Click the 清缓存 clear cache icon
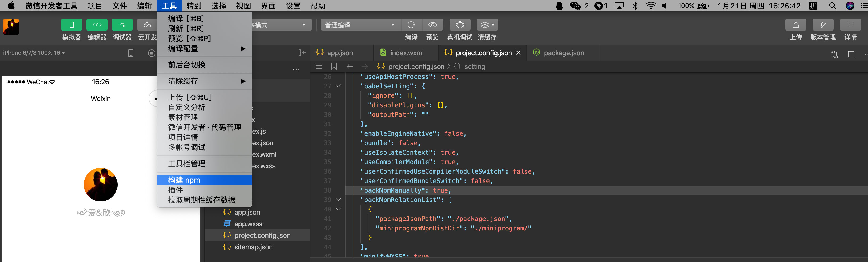This screenshot has height=262, width=868. [485, 24]
